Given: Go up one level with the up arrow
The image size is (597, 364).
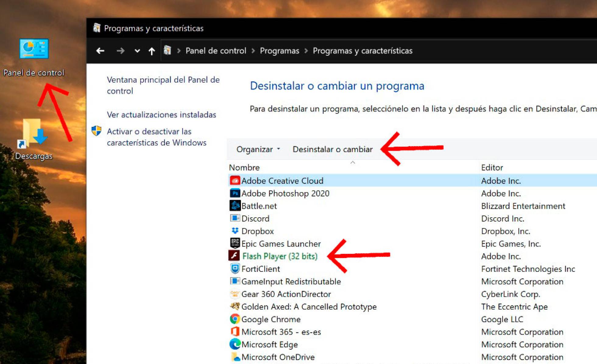Looking at the screenshot, I should pos(152,51).
